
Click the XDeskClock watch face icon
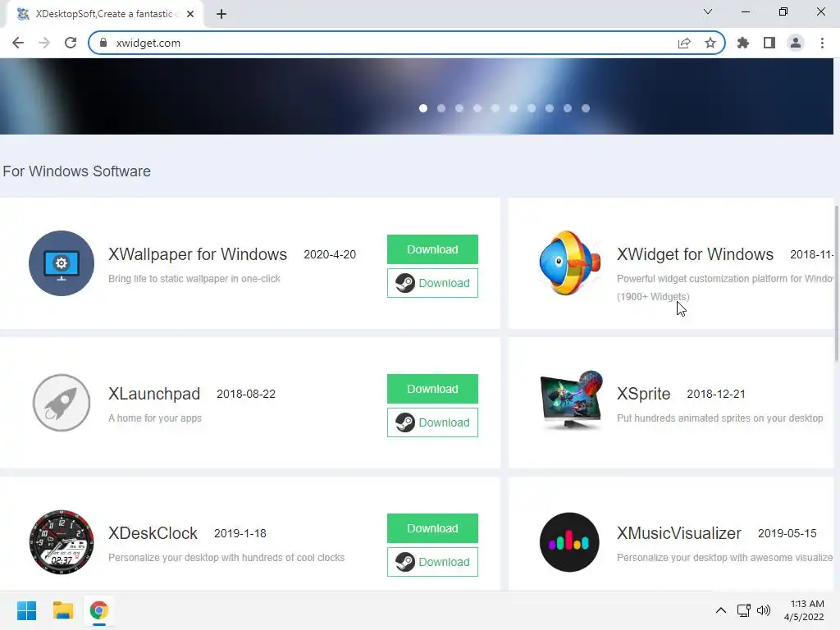pyautogui.click(x=62, y=542)
